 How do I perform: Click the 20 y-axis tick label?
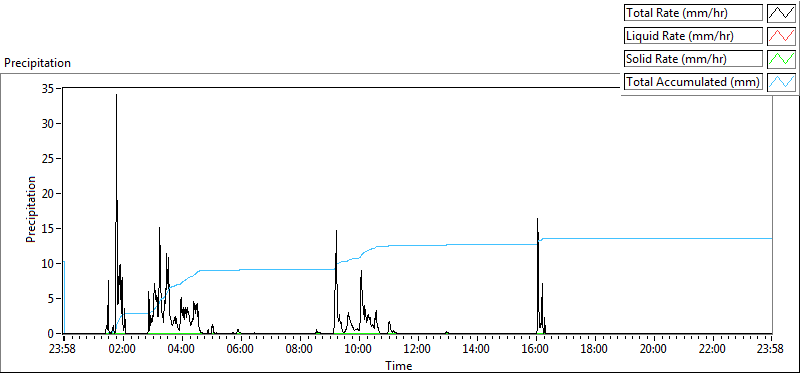pyautogui.click(x=48, y=193)
